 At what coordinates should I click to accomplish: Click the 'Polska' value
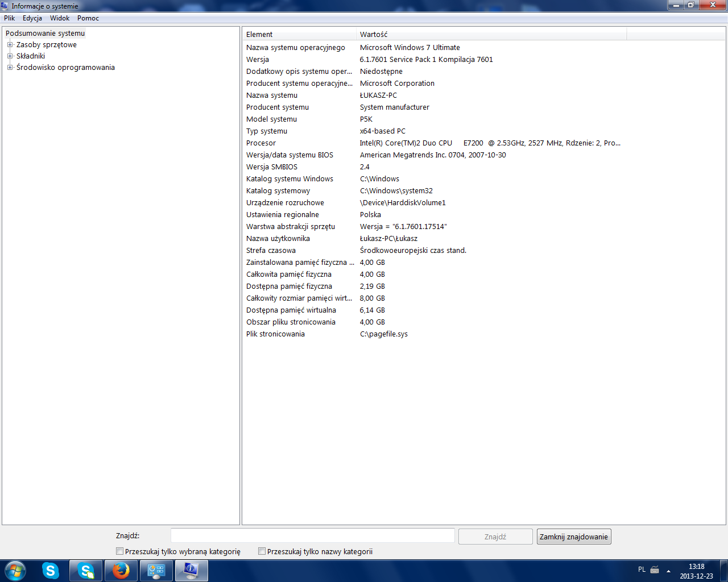(x=370, y=214)
